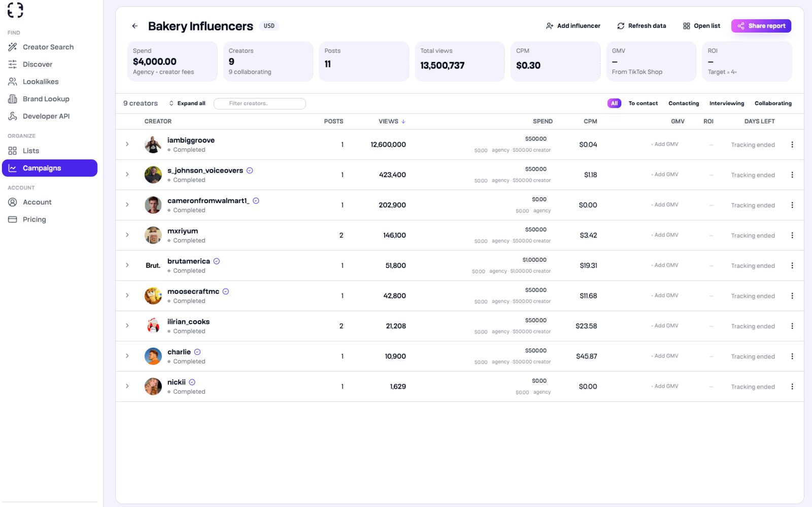The image size is (812, 507).
Task: Click Add influencer
Action: [x=573, y=26]
